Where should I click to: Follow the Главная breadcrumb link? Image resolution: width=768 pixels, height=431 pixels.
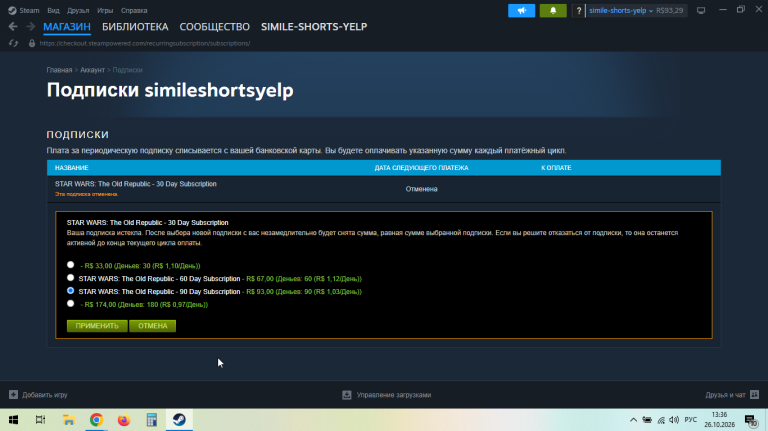[x=59, y=70]
